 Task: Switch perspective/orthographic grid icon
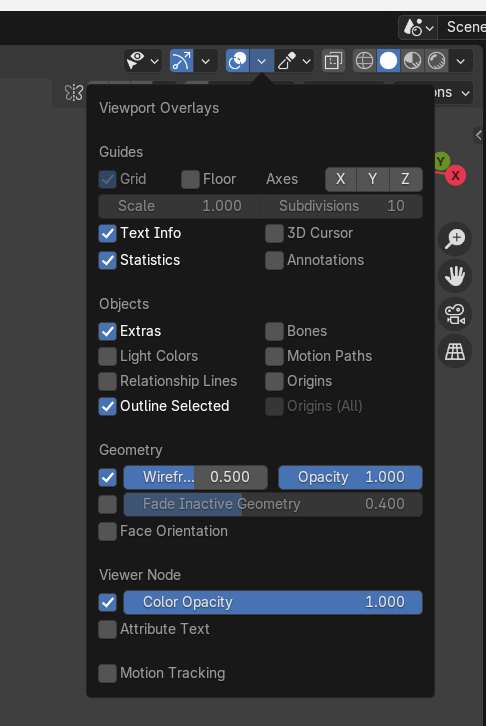(455, 351)
